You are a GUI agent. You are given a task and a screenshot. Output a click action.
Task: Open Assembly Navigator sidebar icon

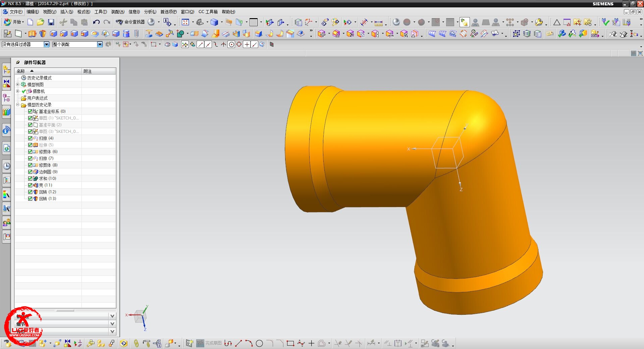[x=7, y=69]
